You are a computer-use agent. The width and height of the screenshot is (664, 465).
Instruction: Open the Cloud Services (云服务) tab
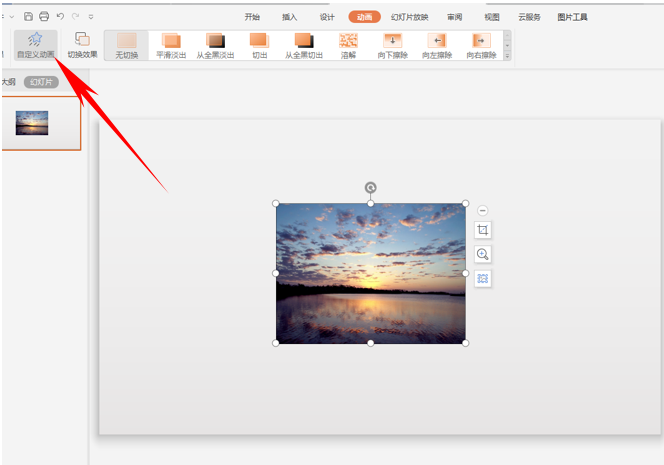(529, 17)
